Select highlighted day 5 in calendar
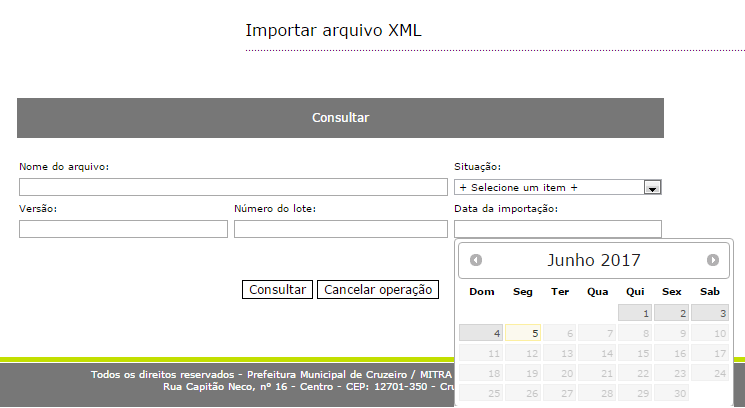Screen dimensions: 745x408 pyautogui.click(x=523, y=333)
